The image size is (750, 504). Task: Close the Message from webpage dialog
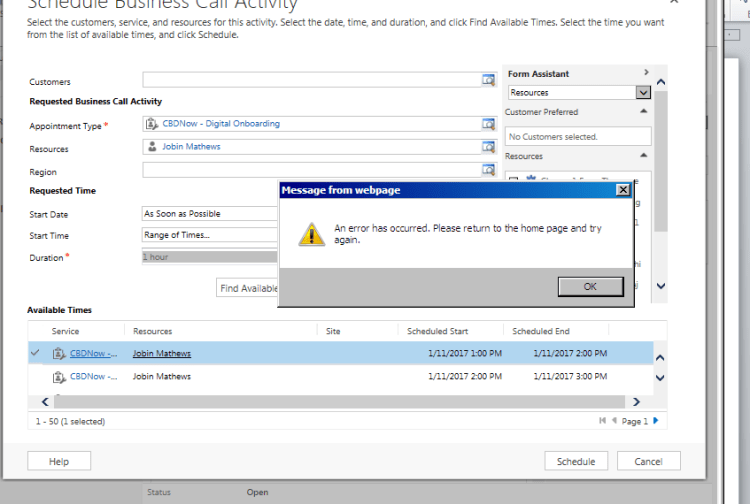click(623, 190)
